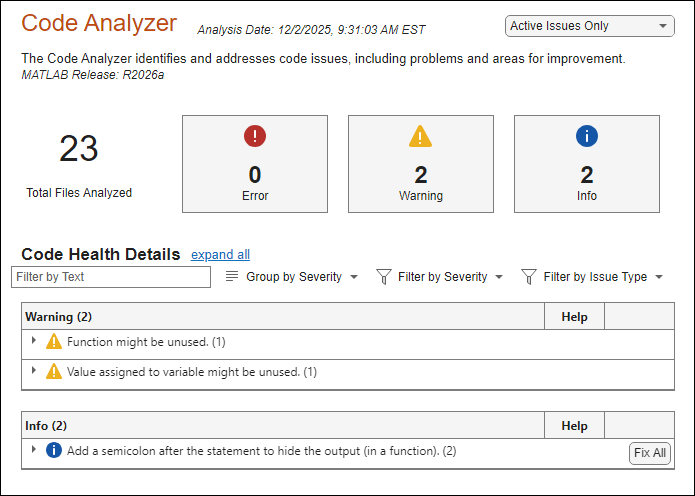Click the Group by Severity label
695x496 pixels.
click(x=294, y=277)
